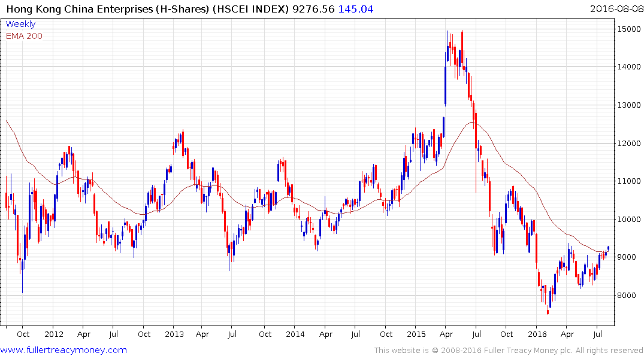Select the 2015 year marker on the time axis

tap(416, 334)
